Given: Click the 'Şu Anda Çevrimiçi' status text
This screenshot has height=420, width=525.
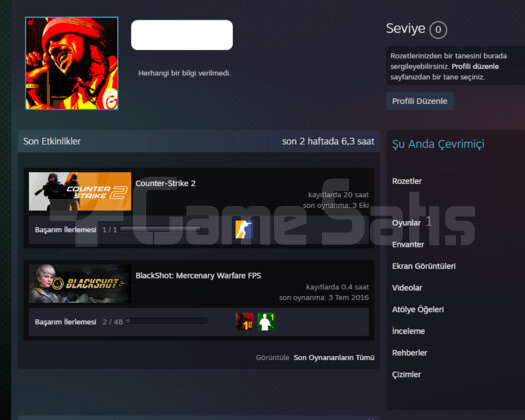Looking at the screenshot, I should [438, 144].
